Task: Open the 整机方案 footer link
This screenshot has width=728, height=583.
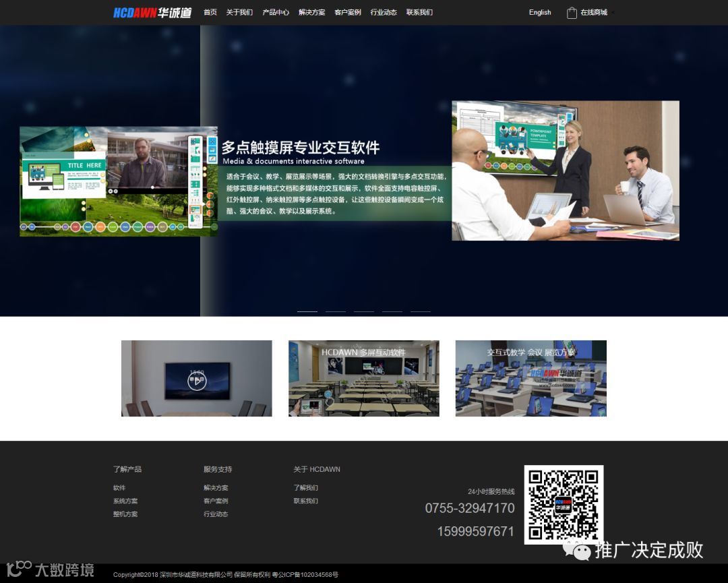Action: 125,514
